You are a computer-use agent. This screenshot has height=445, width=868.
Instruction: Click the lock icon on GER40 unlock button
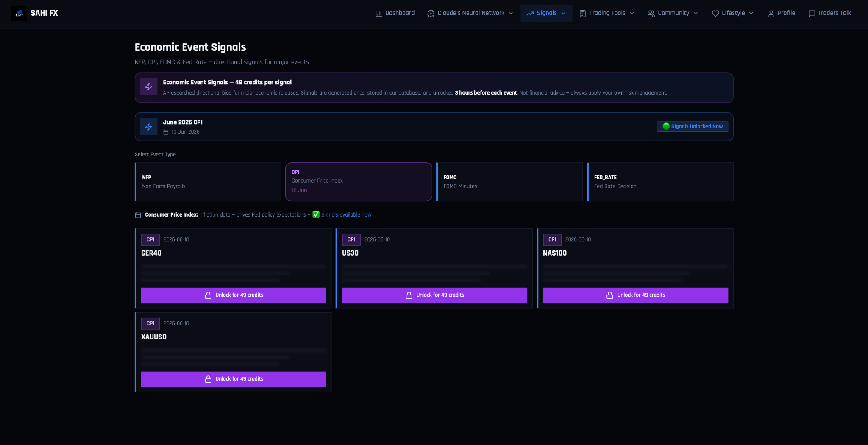pos(208,295)
